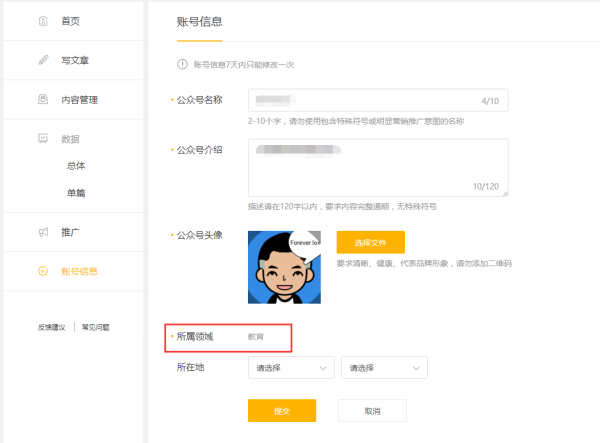Click the 4/10 character counter
The height and width of the screenshot is (443, 600).
(x=490, y=101)
